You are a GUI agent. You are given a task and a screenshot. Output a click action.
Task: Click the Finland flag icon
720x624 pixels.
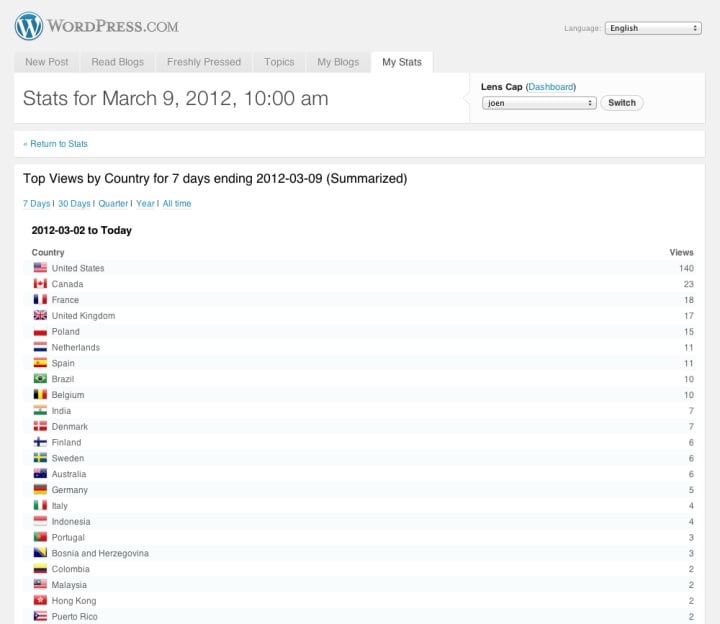(x=40, y=442)
